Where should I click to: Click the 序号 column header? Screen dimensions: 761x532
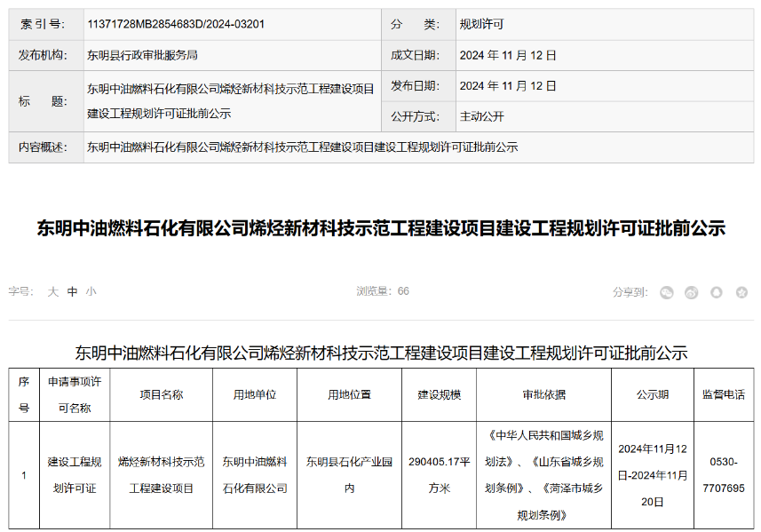pos(24,394)
